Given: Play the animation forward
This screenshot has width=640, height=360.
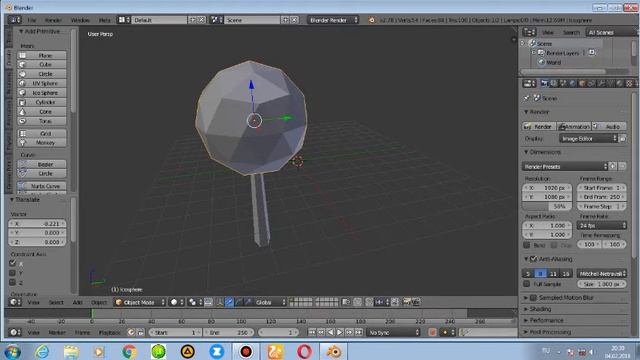Looking at the screenshot, I should 340,333.
